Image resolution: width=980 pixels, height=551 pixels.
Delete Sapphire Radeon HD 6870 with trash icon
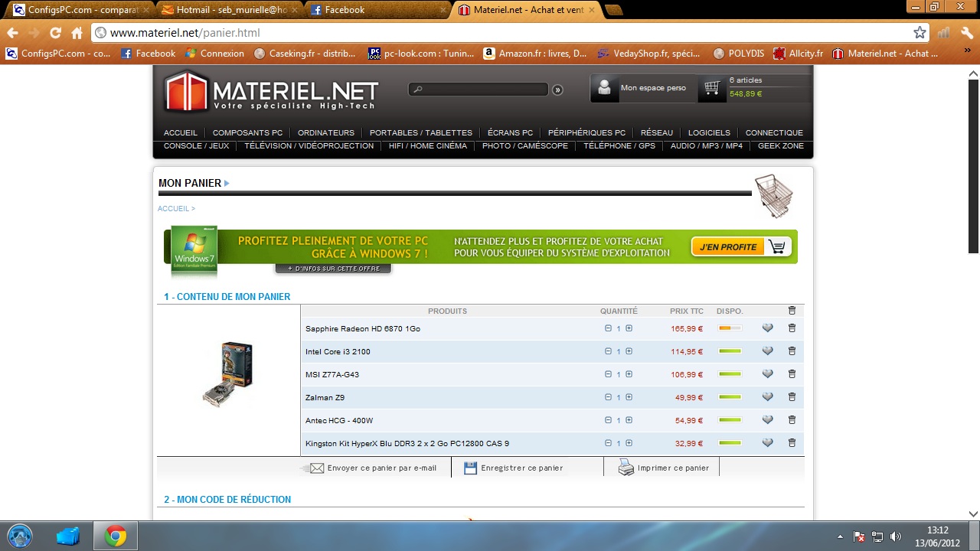click(x=792, y=328)
